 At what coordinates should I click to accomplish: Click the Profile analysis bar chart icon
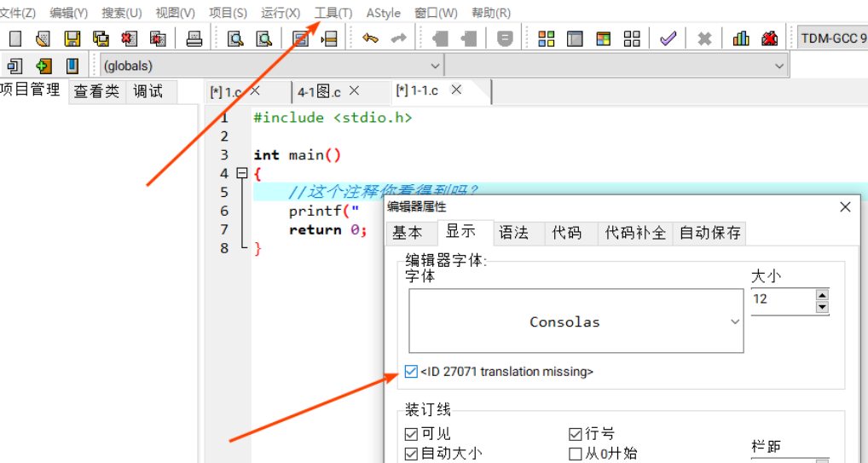tap(741, 38)
